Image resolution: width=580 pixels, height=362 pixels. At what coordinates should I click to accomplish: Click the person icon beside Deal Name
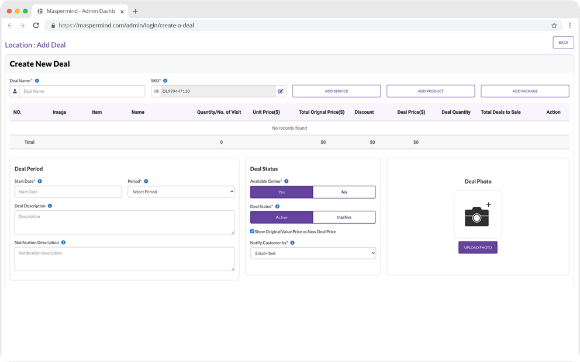15,91
